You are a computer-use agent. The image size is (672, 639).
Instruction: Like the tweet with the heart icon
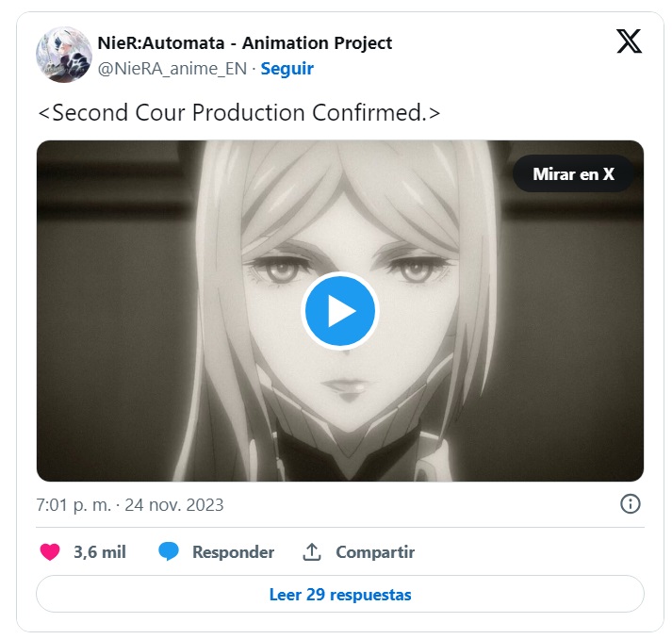click(x=50, y=551)
